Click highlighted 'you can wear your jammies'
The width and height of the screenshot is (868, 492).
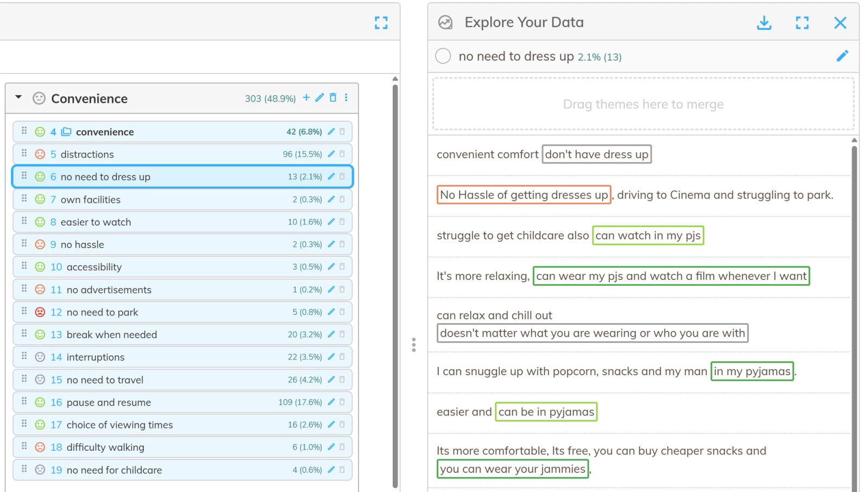coord(513,469)
